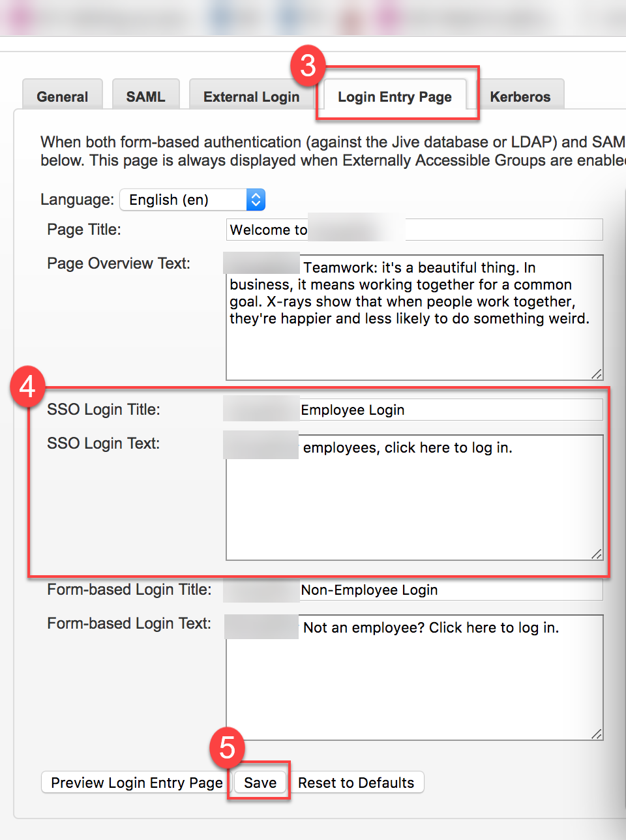Click the SSO Login Text resize handle
This screenshot has height=840, width=626.
point(597,554)
